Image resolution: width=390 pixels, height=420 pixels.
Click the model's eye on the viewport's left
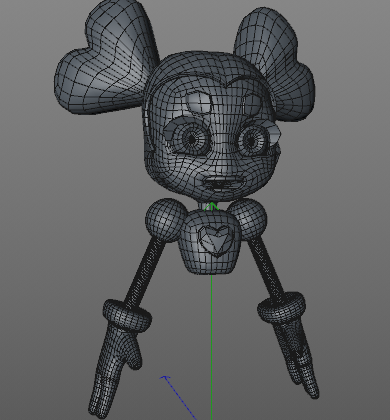point(192,139)
